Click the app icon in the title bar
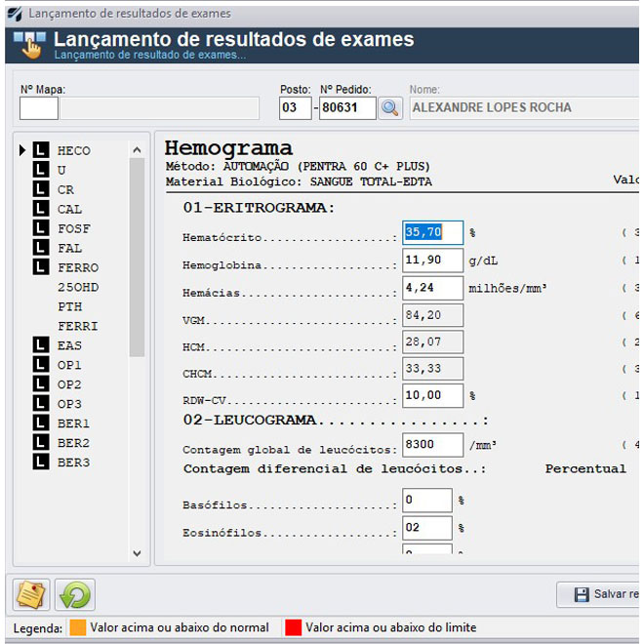Image resolution: width=644 pixels, height=644 pixels. click(x=15, y=14)
